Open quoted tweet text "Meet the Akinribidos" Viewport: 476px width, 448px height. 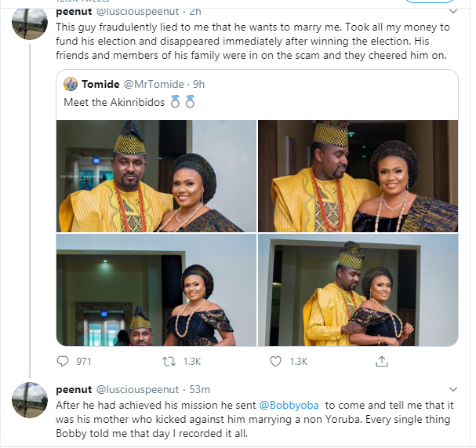114,102
